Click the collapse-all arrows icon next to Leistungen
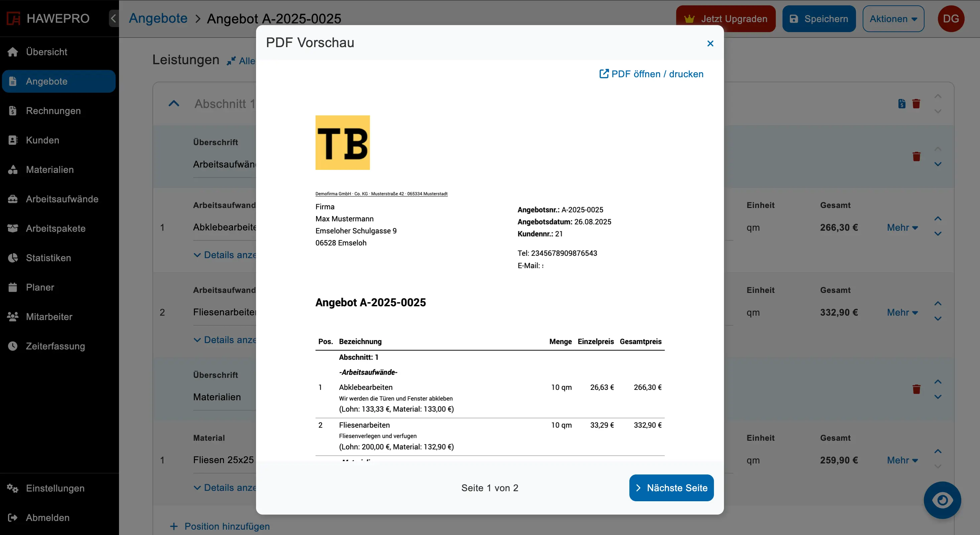 [231, 61]
